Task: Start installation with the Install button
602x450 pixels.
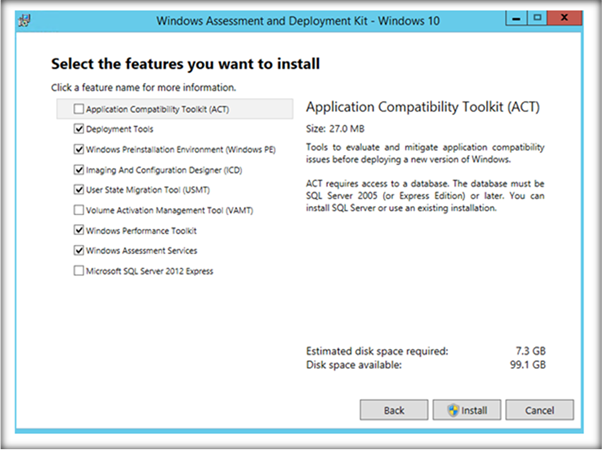Action: pyautogui.click(x=467, y=410)
